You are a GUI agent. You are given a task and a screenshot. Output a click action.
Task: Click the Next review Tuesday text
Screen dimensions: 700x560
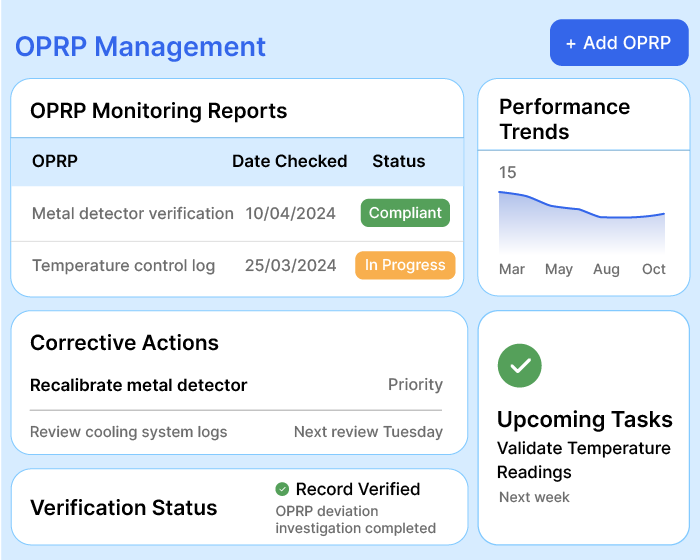368,432
